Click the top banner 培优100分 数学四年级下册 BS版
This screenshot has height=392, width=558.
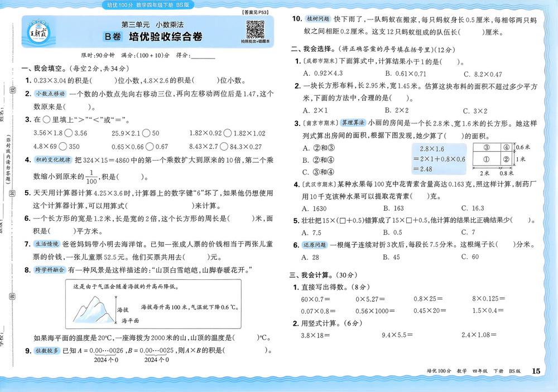148,4
